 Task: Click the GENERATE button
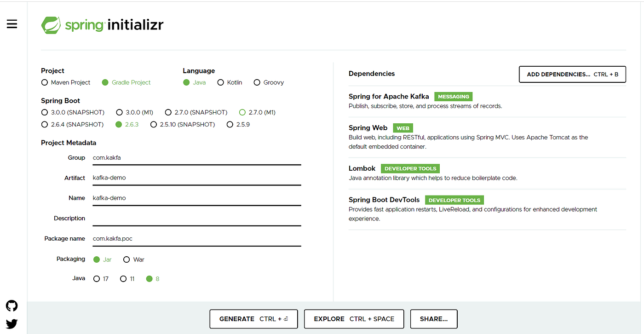tap(253, 319)
